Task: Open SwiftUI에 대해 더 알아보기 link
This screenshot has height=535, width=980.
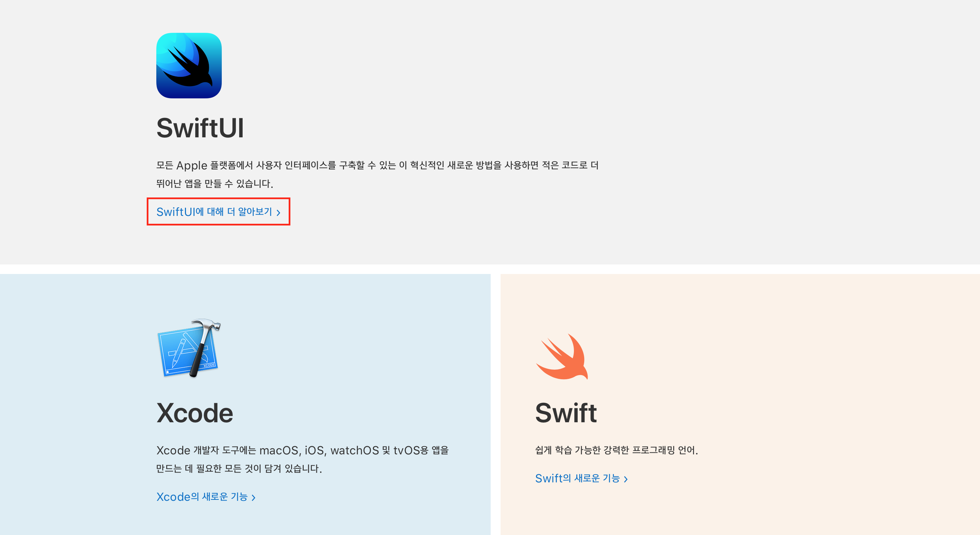Action: tap(214, 212)
